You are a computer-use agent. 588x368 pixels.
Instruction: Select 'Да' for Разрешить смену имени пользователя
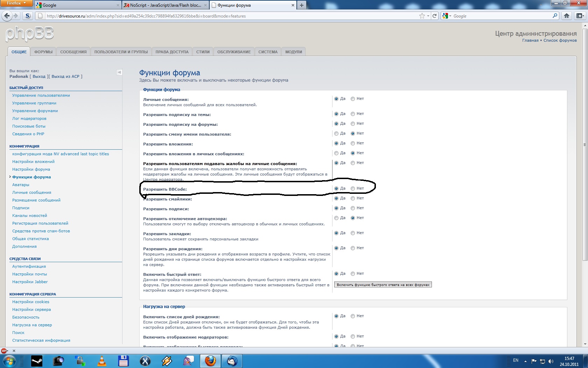coord(336,134)
